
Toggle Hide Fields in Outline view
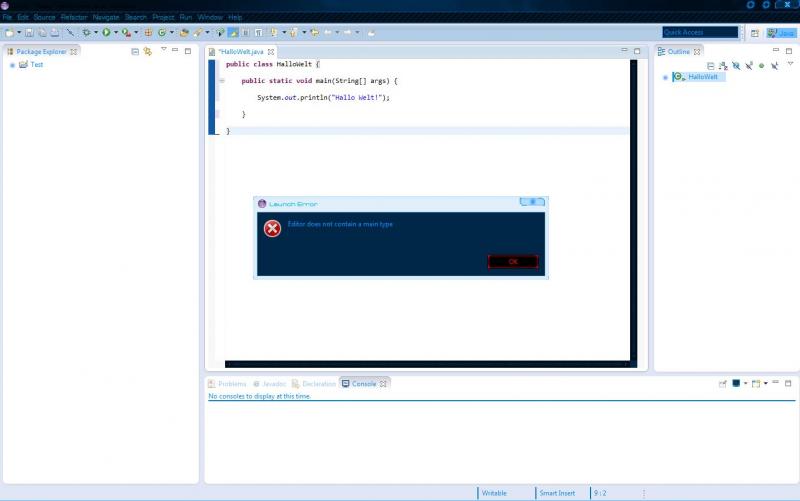point(736,66)
